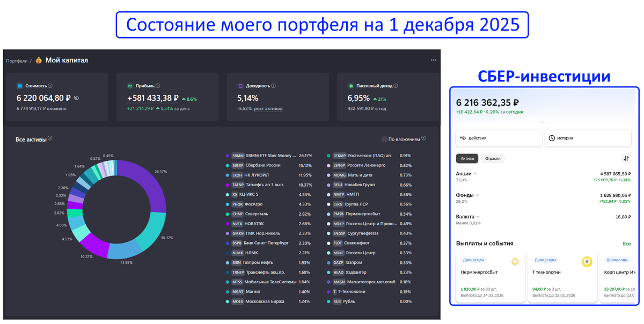Click help icon next to Пассивный доход
The height and width of the screenshot is (324, 644).
point(396,86)
